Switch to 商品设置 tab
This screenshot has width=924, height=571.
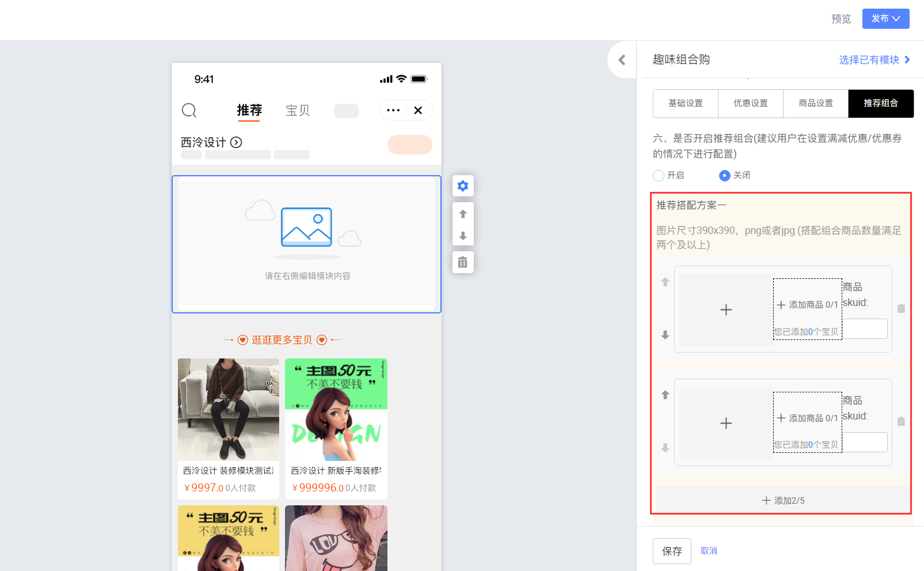(x=816, y=104)
